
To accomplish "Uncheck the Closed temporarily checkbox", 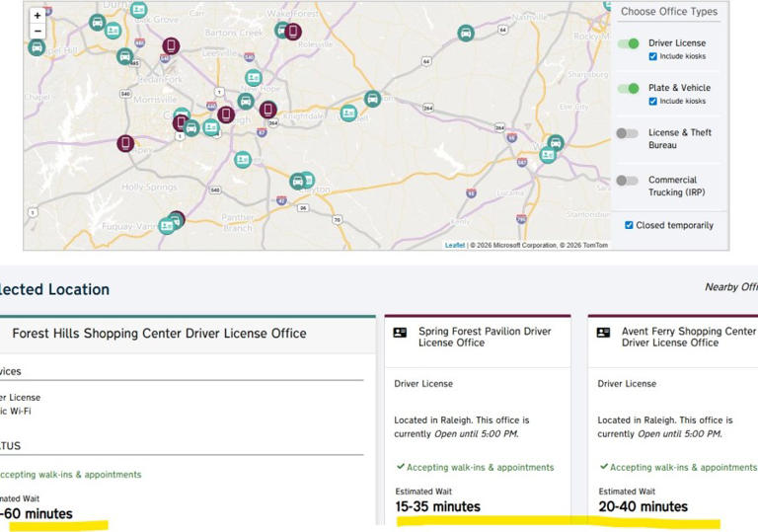I will 630,225.
